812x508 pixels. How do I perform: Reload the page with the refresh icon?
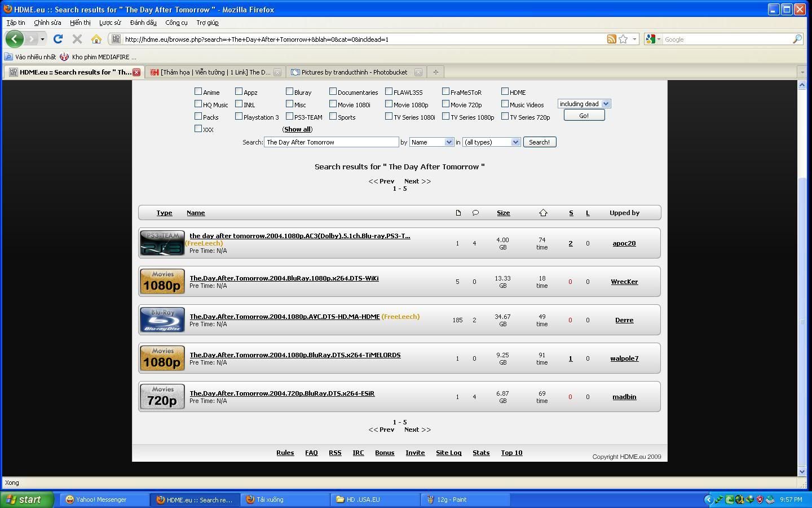[x=58, y=39]
